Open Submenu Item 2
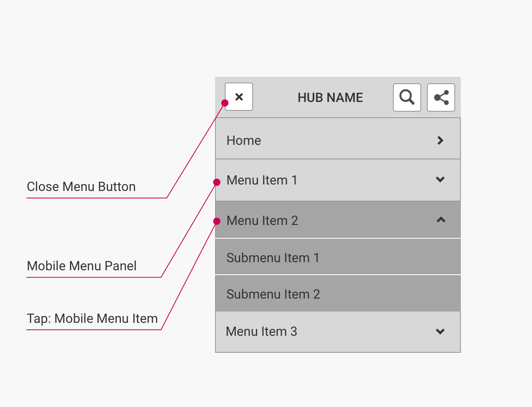The height and width of the screenshot is (407, 532). click(x=338, y=293)
